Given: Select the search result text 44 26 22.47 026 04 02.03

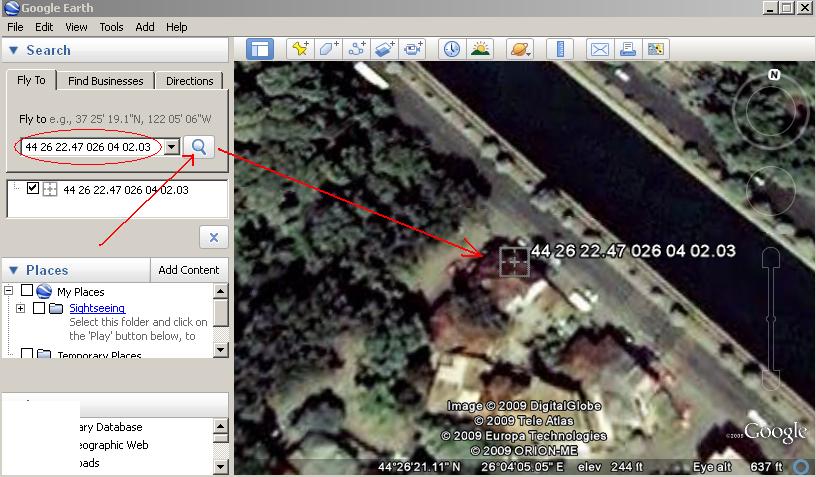Looking at the screenshot, I should click(126, 190).
